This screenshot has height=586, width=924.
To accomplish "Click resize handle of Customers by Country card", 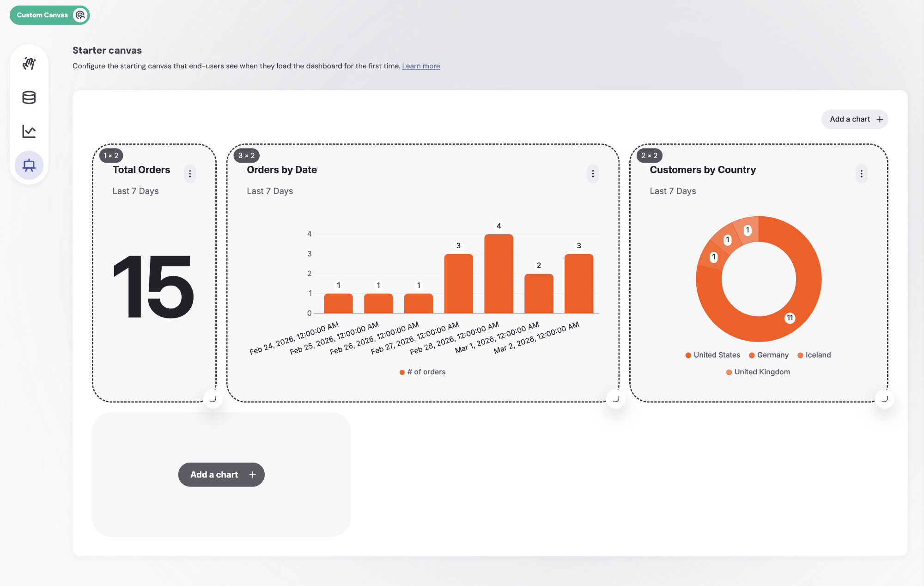I will (x=885, y=399).
